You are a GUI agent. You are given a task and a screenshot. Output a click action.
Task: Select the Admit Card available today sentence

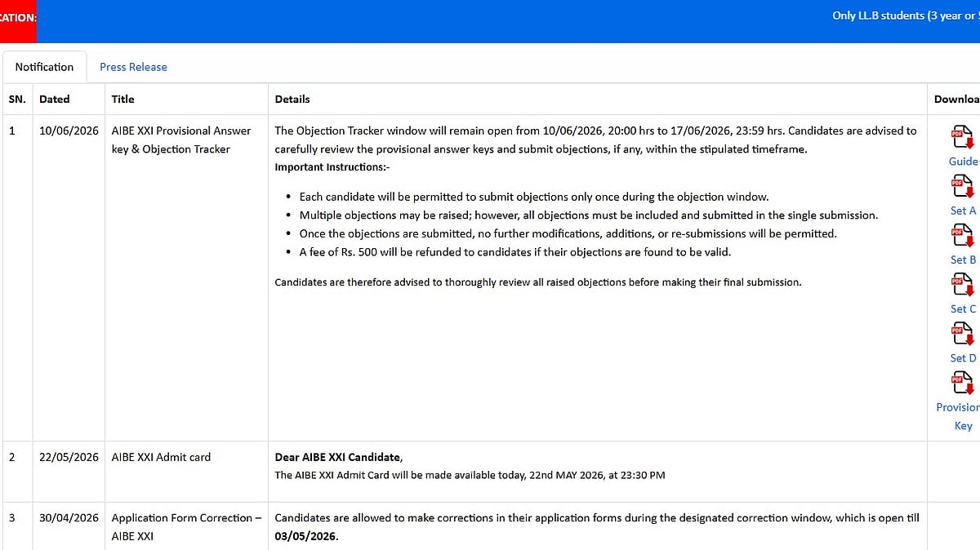470,475
